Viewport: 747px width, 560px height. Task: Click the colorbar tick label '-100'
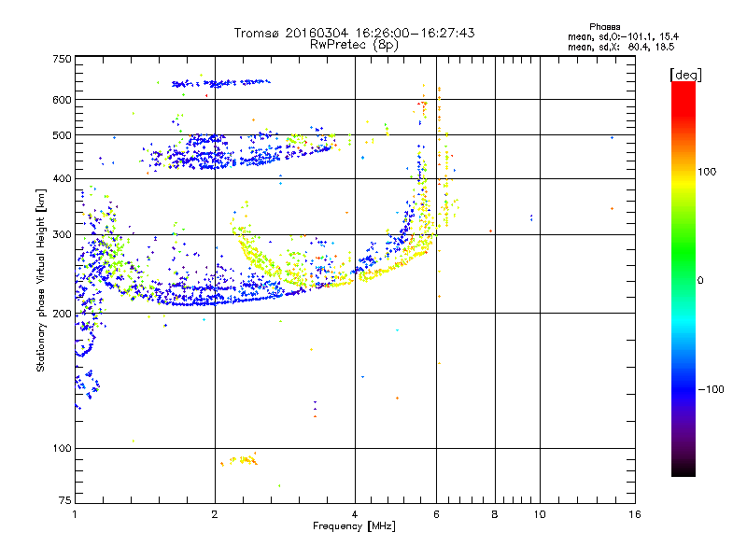tap(711, 389)
